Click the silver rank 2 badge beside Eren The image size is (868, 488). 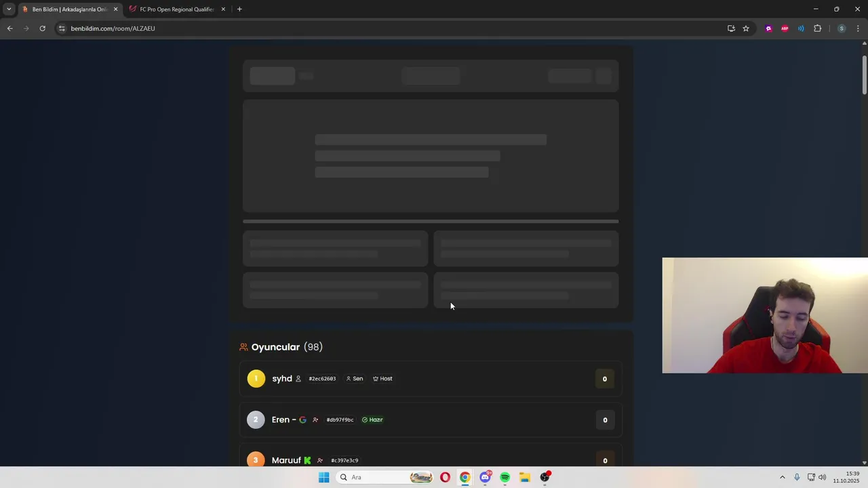[256, 420]
